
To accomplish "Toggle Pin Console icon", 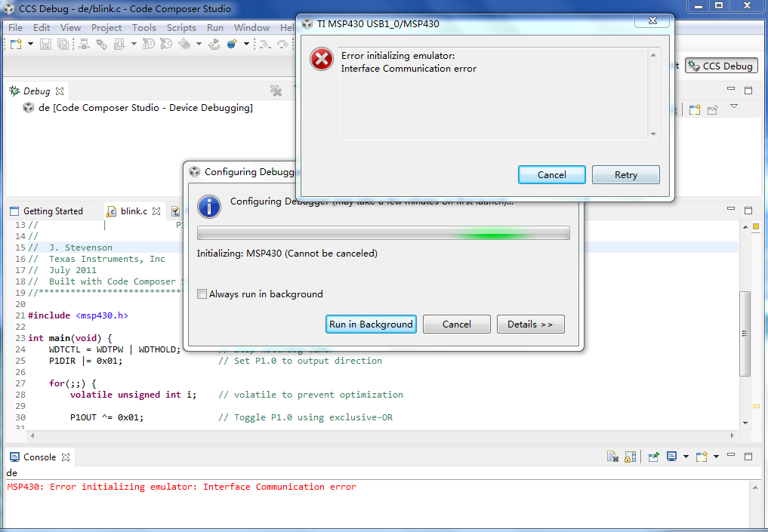I will (653, 457).
